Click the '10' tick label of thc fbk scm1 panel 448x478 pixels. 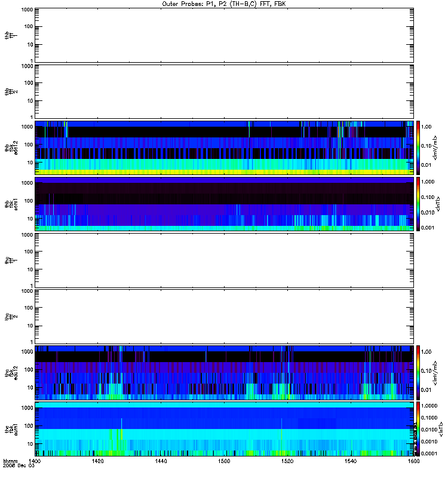pos(30,444)
